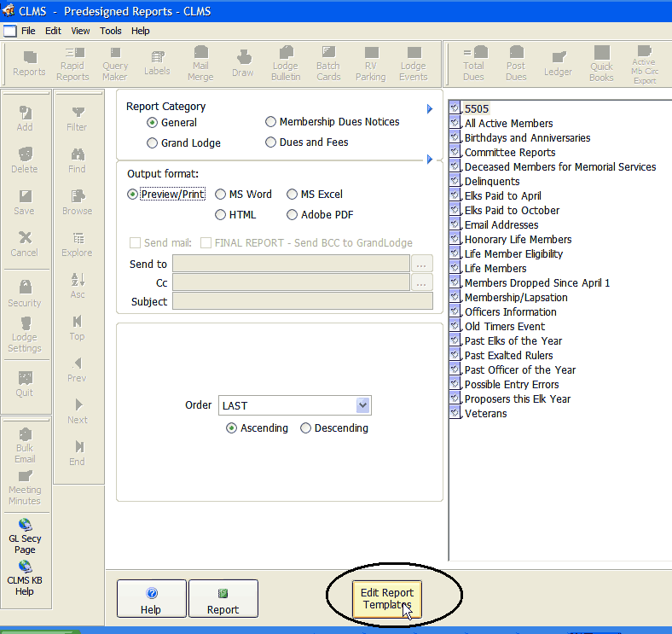The image size is (672, 634).
Task: Open the View menu
Action: (80, 31)
